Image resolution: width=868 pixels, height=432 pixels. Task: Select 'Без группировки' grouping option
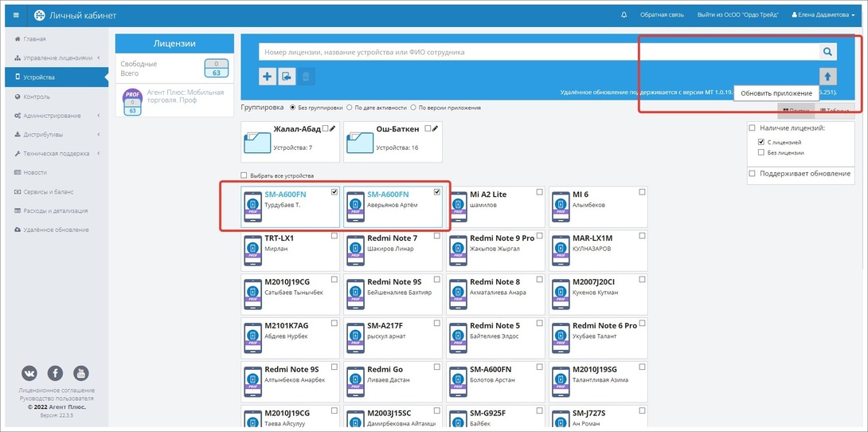(293, 108)
